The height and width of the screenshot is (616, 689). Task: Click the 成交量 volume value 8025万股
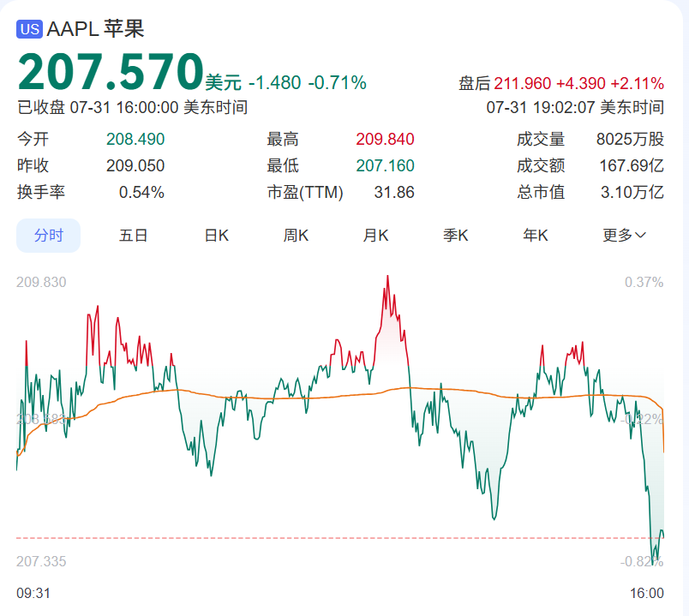click(x=630, y=140)
